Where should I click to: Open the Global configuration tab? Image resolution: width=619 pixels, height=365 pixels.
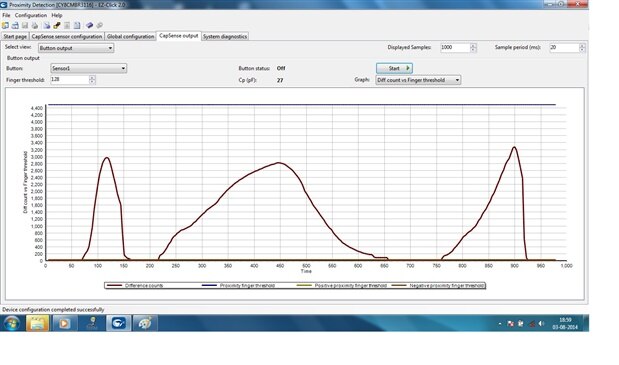(x=130, y=36)
